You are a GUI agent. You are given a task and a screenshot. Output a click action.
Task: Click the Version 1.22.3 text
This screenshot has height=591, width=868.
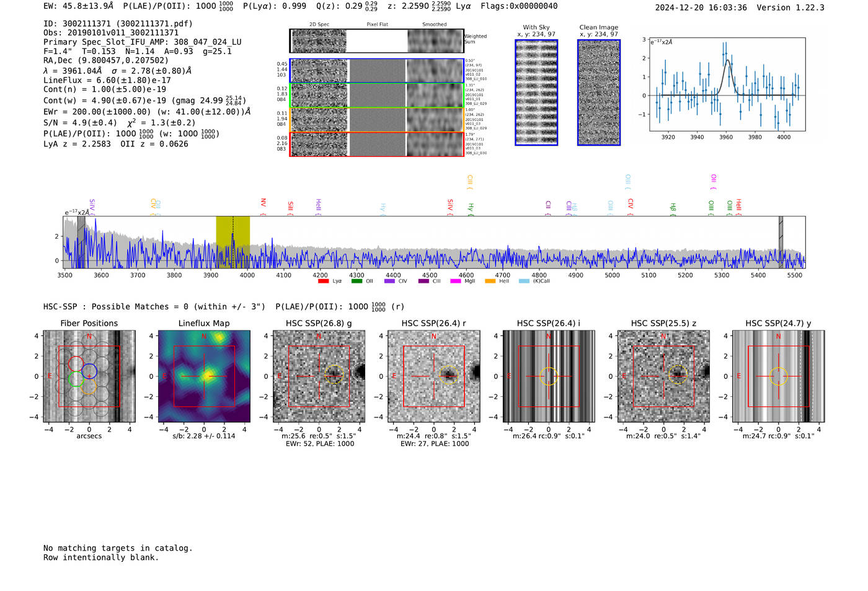click(x=790, y=7)
